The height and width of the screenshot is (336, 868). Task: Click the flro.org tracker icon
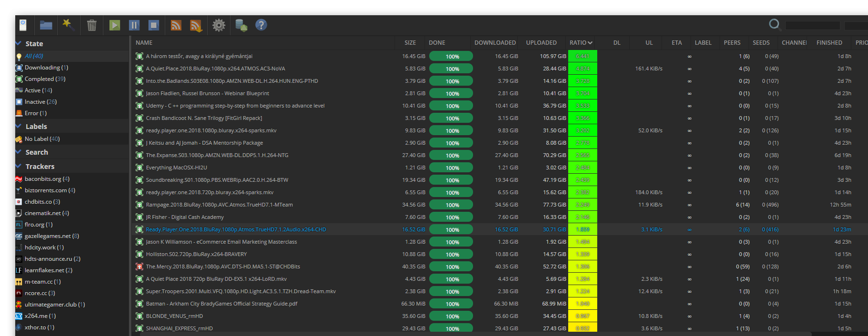point(19,225)
